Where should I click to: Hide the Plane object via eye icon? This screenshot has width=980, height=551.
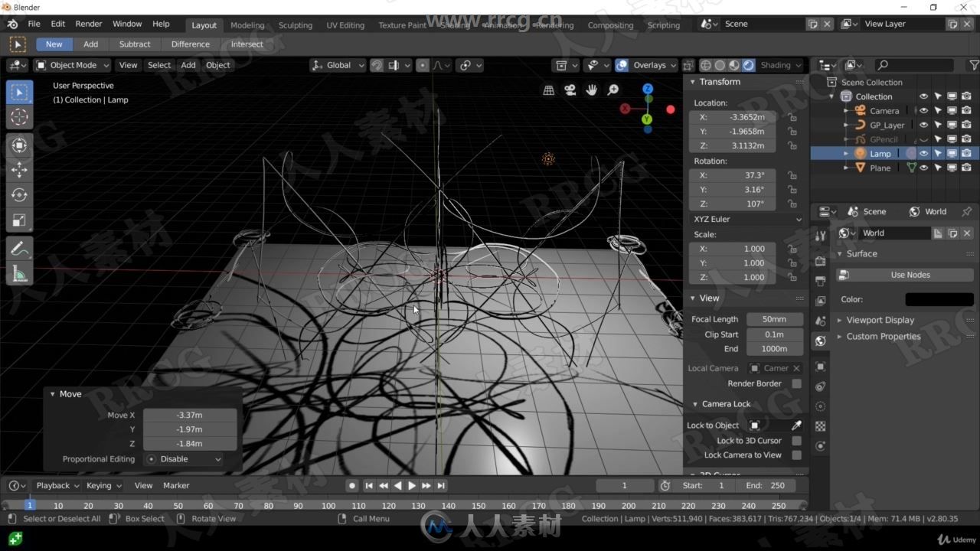pyautogui.click(x=923, y=168)
